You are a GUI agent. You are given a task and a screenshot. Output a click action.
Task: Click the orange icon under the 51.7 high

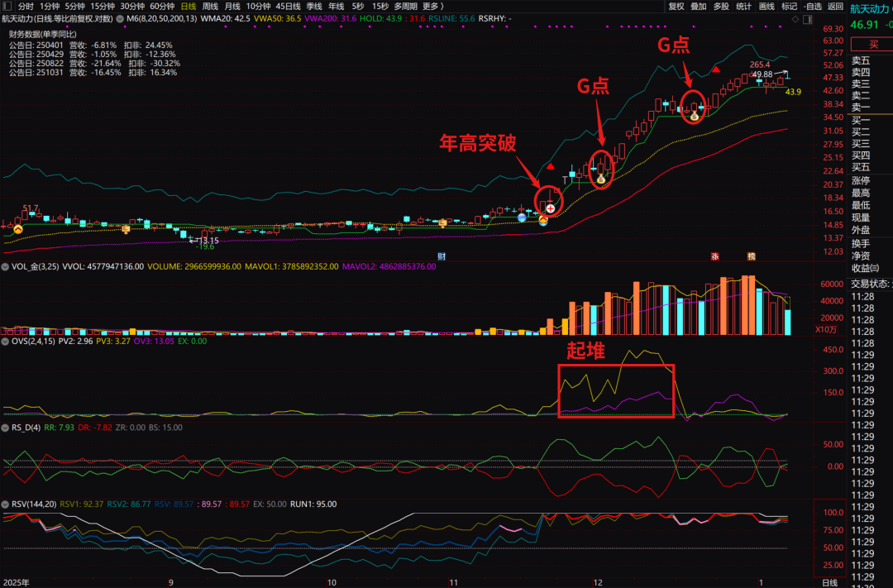(x=18, y=229)
